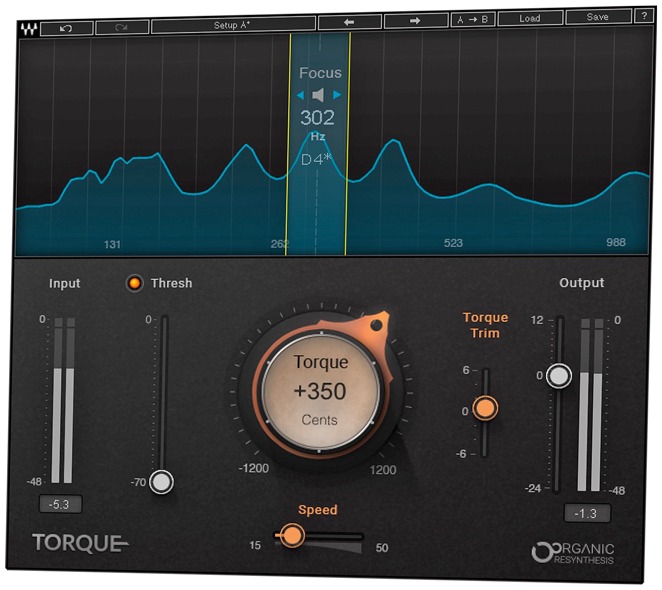Click the output level readout -1.3
The image size is (662, 590).
click(x=587, y=514)
